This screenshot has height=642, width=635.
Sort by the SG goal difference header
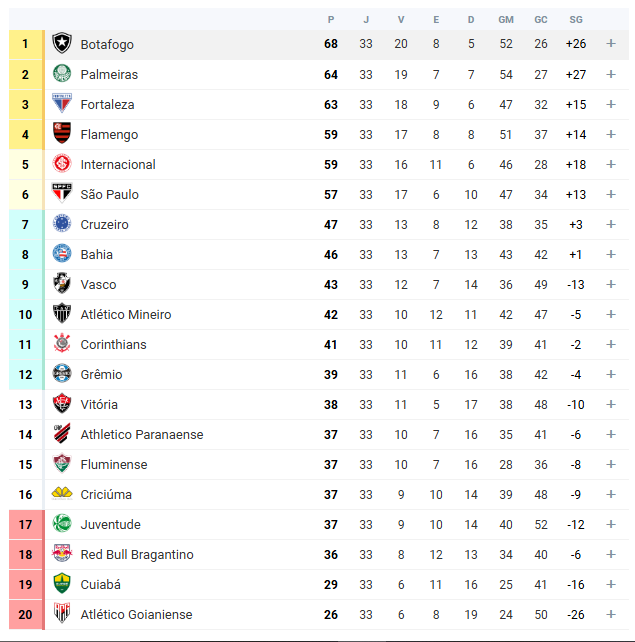pos(576,20)
